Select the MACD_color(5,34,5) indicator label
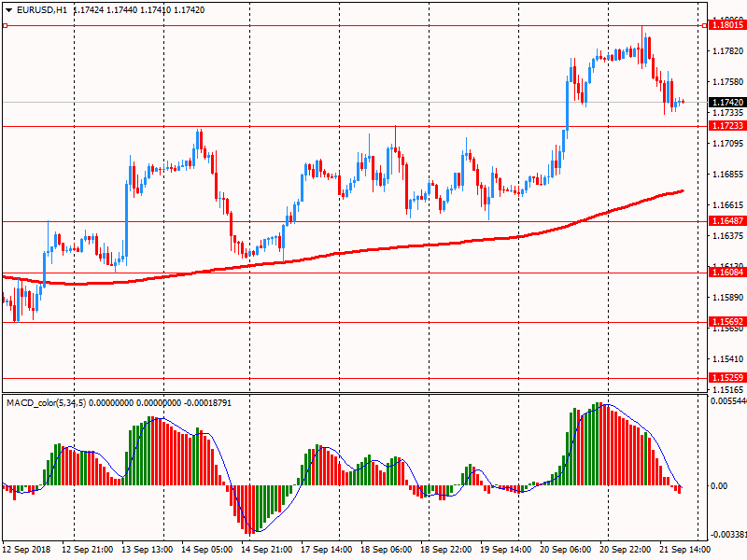The height and width of the screenshot is (560, 747). [x=46, y=403]
